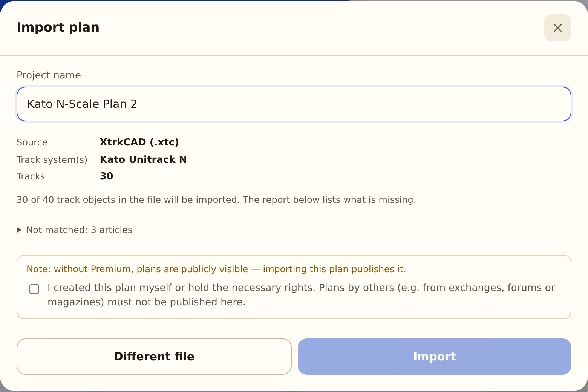Close the Import plan dialog
The height and width of the screenshot is (392, 588).
coord(557,28)
